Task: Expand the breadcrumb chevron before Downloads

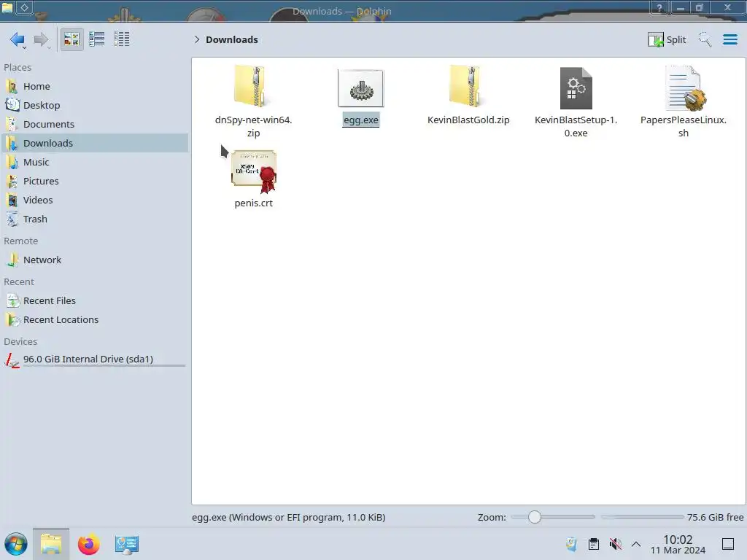Action: pos(197,39)
